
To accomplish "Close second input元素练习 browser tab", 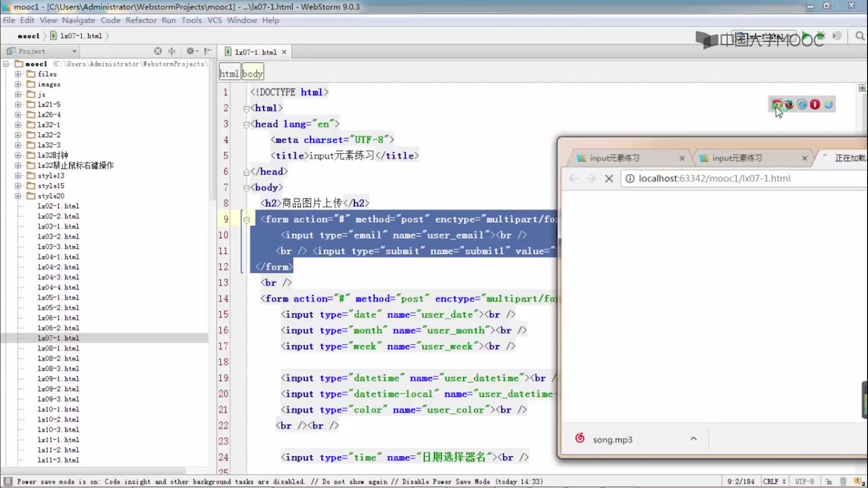I will tap(805, 158).
